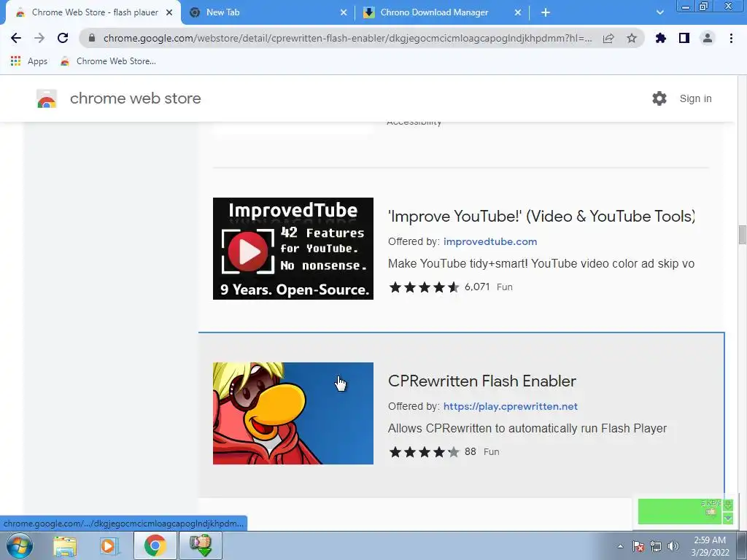Open the CPRewritten Flash Enabler thumbnail
The width and height of the screenshot is (747, 560).
293,413
